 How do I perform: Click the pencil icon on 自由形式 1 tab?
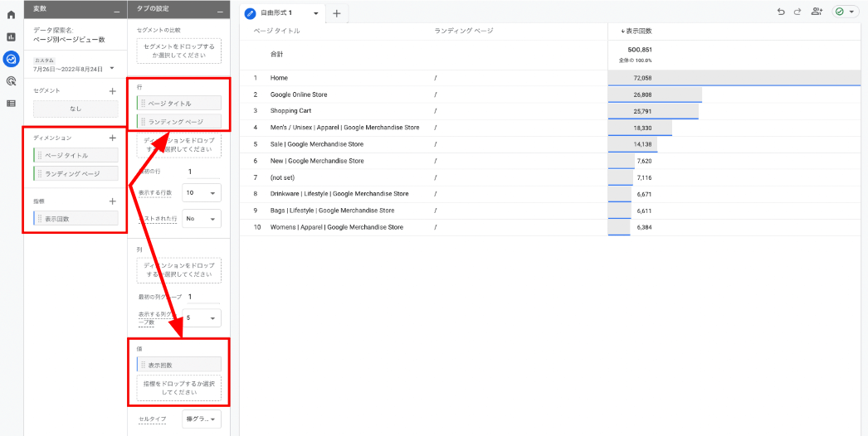tap(252, 12)
